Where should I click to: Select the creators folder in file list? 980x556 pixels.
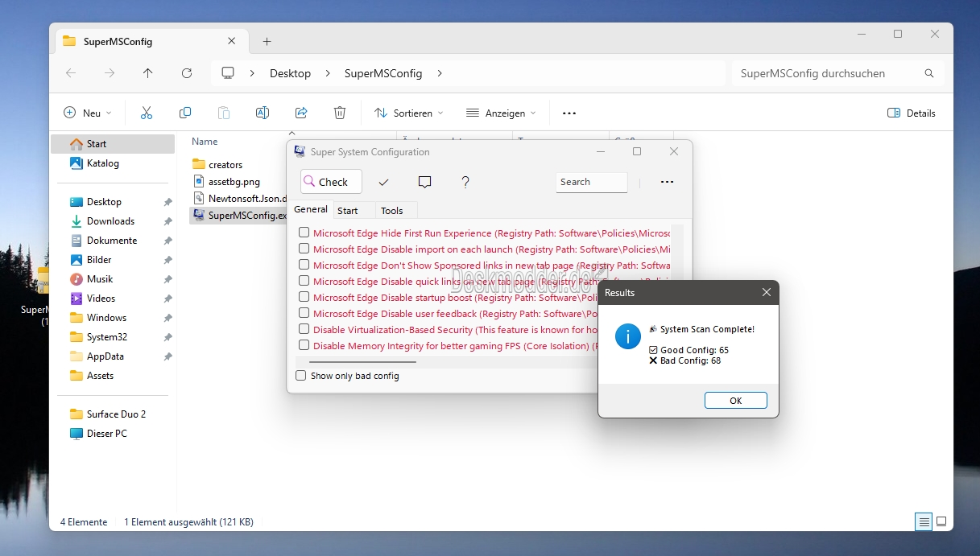pos(217,165)
